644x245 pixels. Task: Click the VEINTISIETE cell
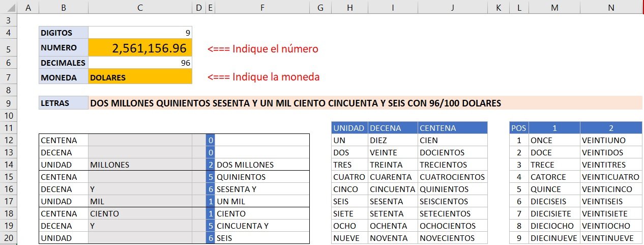tap(611, 213)
